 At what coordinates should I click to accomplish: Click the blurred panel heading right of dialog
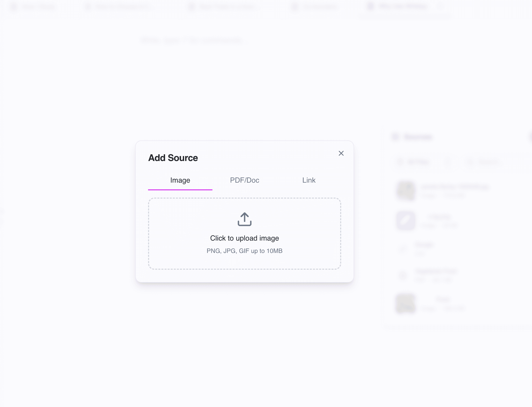click(417, 137)
